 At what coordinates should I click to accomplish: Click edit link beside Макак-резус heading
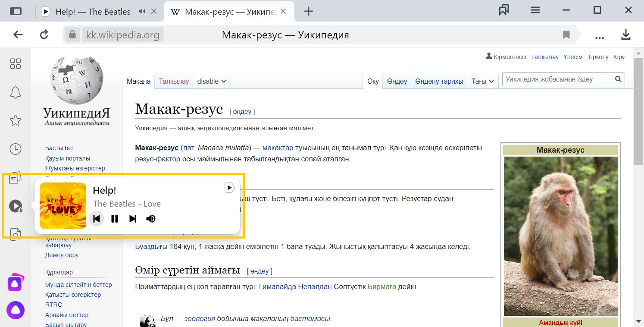[x=242, y=111]
